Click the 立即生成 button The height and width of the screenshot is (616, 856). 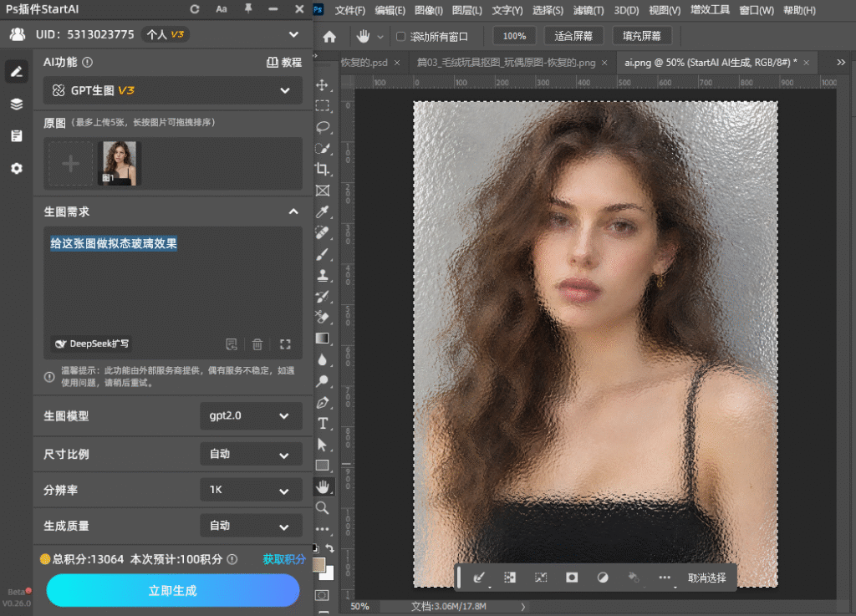pos(173,590)
